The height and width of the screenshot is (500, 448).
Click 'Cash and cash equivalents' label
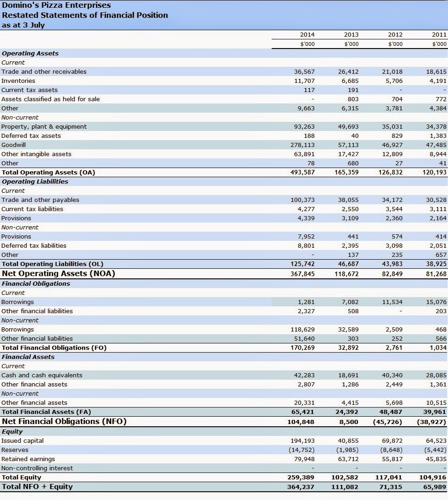click(x=42, y=375)
